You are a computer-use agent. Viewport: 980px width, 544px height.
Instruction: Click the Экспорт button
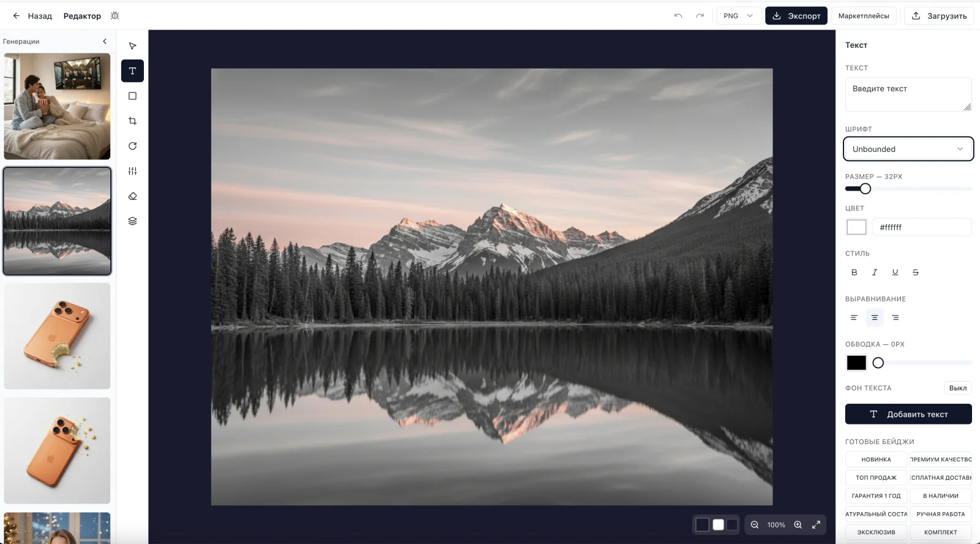click(796, 16)
